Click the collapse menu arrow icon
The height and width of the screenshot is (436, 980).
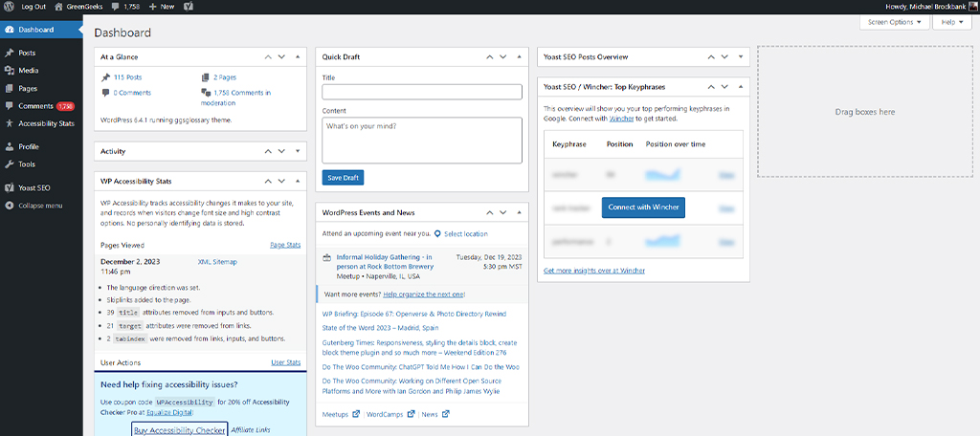9,206
